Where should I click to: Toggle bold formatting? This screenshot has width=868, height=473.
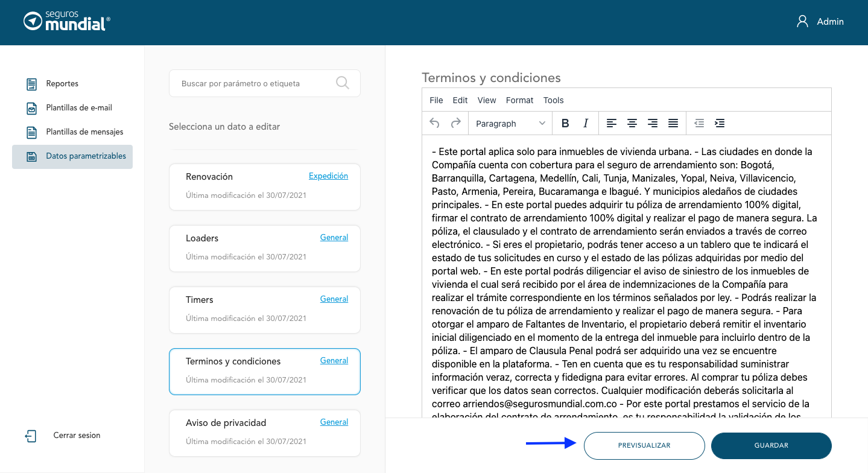[565, 123]
